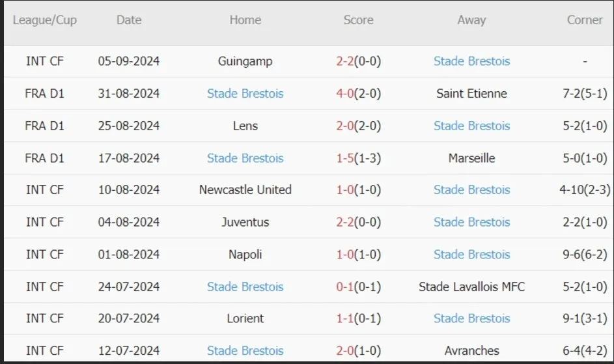Open Stade Brestois link dated 31-08-2024
The height and width of the screenshot is (364, 614).
[245, 93]
